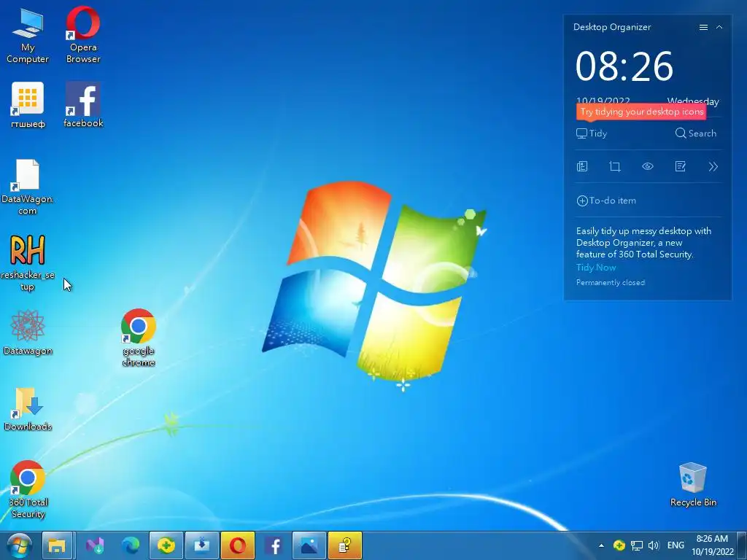Screen dimensions: 747x560
Task: Open the Desktop Organizer note editor icon
Action: pyautogui.click(x=681, y=166)
